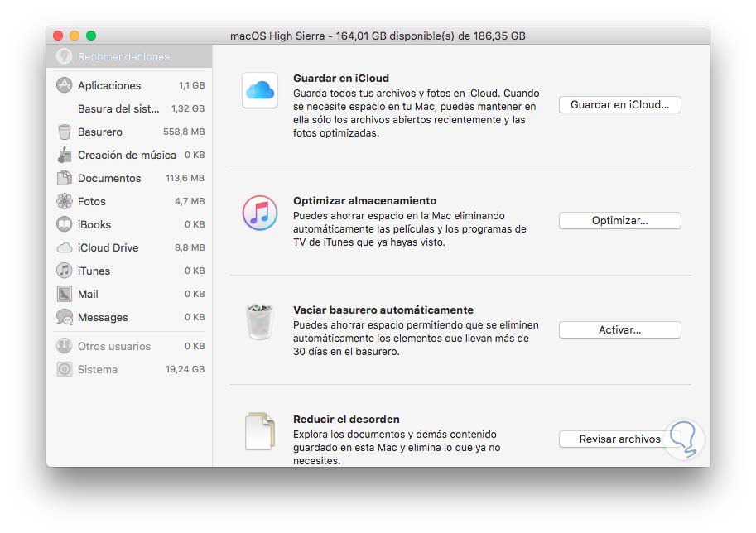Select Sistema in the sidebar
The width and height of the screenshot is (756, 533).
tap(129, 369)
